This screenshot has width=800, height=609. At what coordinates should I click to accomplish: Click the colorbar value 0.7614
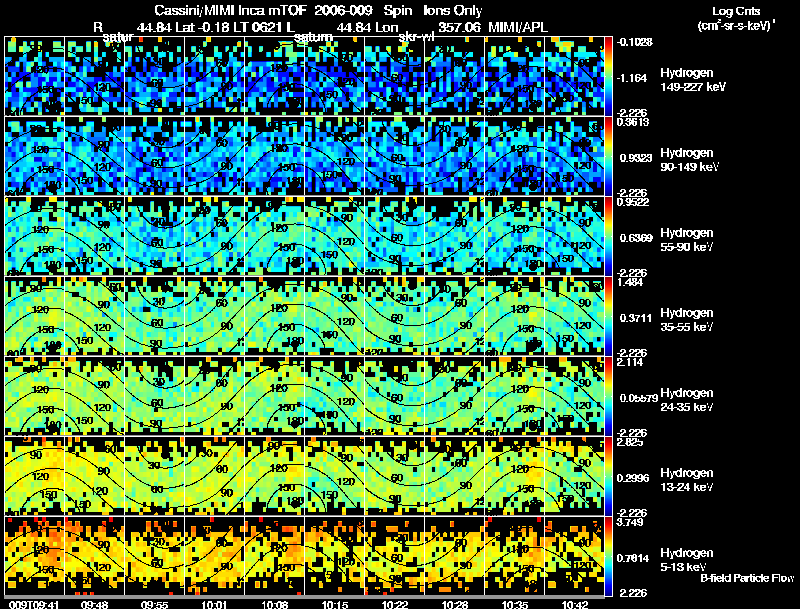635,559
